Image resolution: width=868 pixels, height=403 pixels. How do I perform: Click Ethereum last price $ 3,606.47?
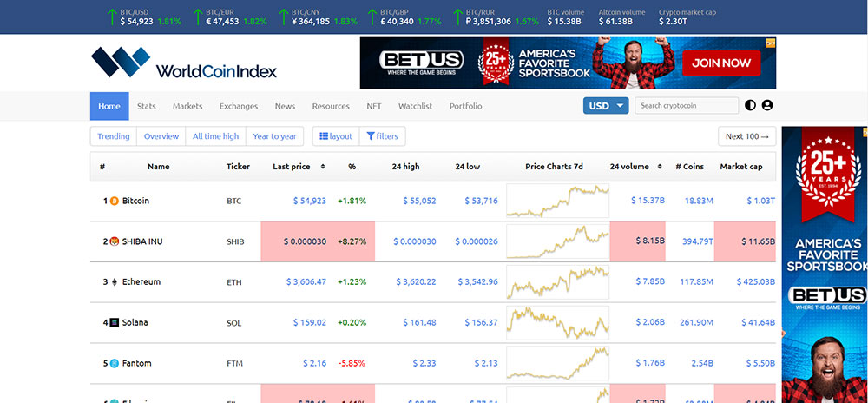306,281
